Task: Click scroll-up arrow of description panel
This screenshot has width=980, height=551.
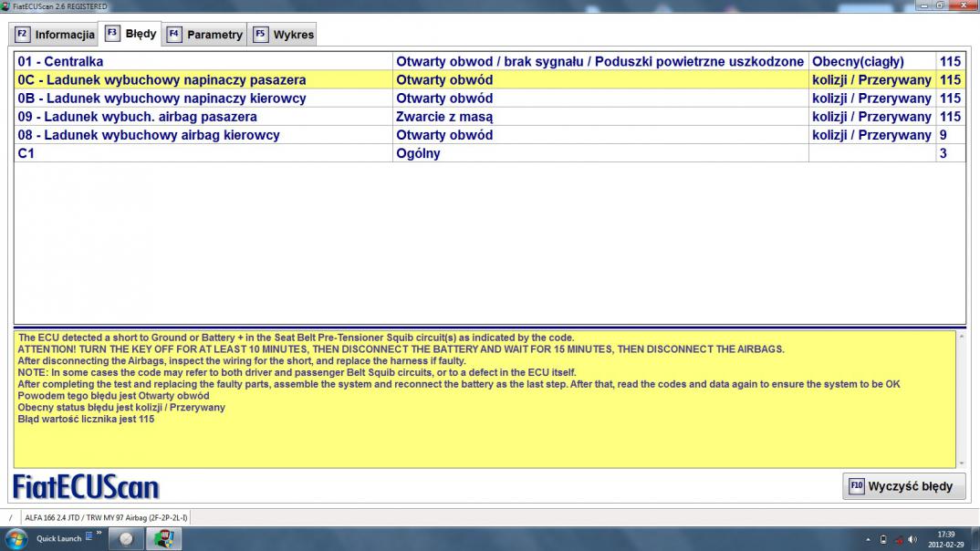Action: [961, 337]
